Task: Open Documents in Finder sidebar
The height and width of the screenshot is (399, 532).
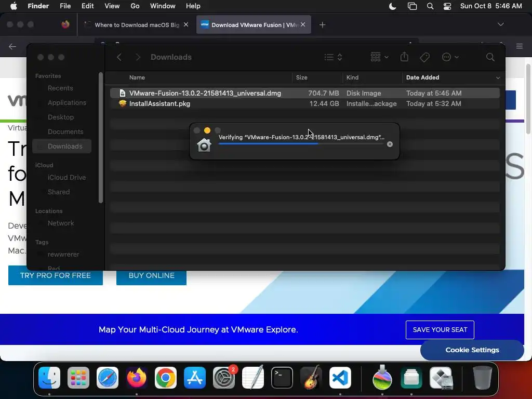Action: click(x=65, y=132)
